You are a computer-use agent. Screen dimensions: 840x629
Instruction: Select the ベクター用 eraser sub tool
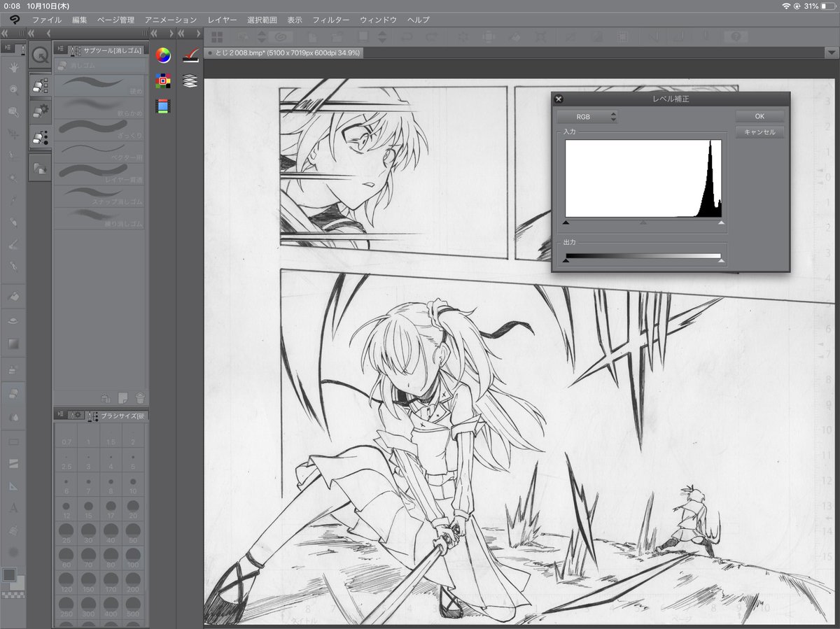pos(99,151)
